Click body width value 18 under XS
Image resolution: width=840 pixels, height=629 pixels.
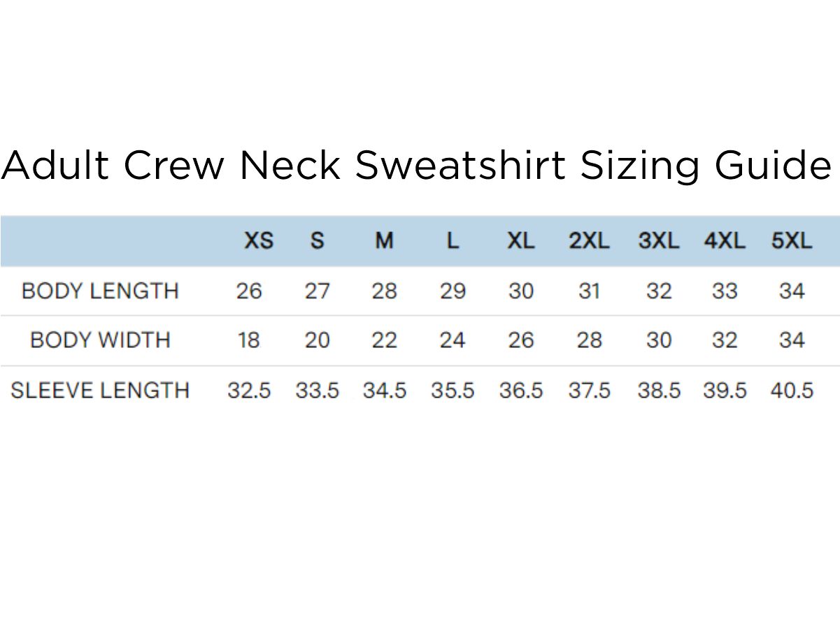(248, 340)
